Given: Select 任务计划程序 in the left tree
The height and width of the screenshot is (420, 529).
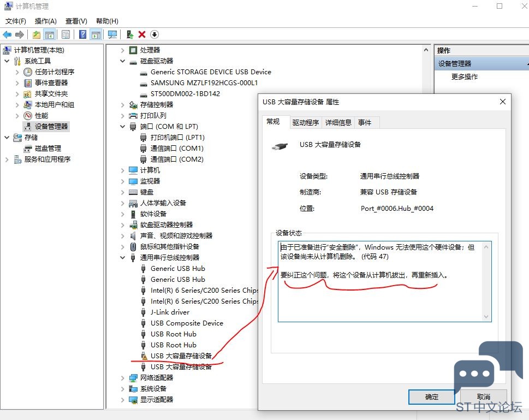Looking at the screenshot, I should tap(54, 72).
